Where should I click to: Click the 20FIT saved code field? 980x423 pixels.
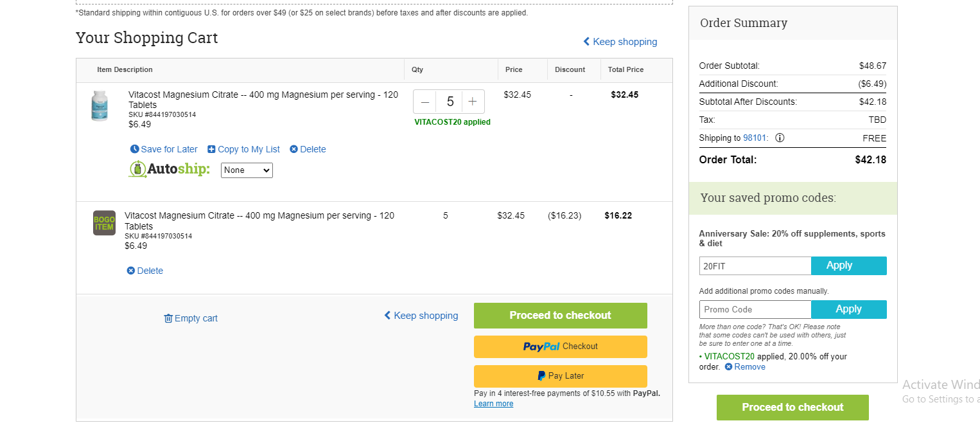coord(755,265)
